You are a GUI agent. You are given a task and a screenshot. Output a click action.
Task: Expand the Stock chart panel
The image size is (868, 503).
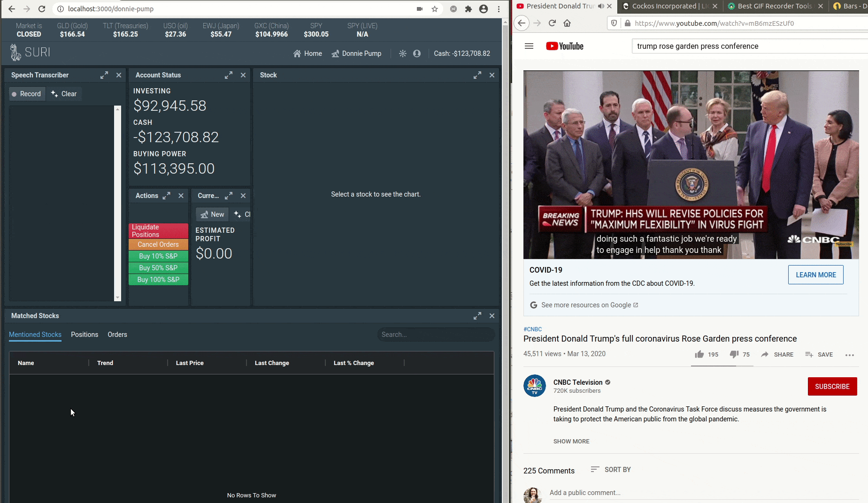coord(477,75)
